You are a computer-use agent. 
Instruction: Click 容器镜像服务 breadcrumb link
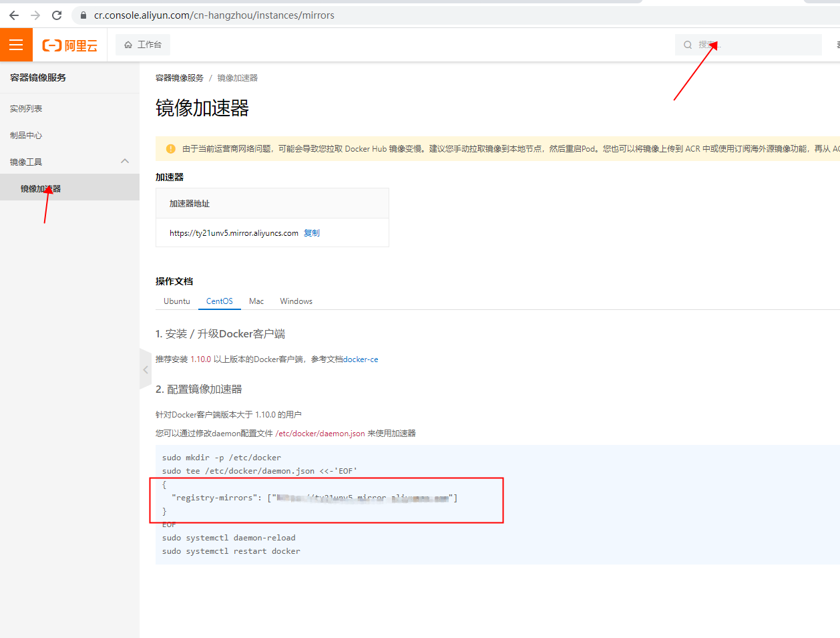point(180,78)
